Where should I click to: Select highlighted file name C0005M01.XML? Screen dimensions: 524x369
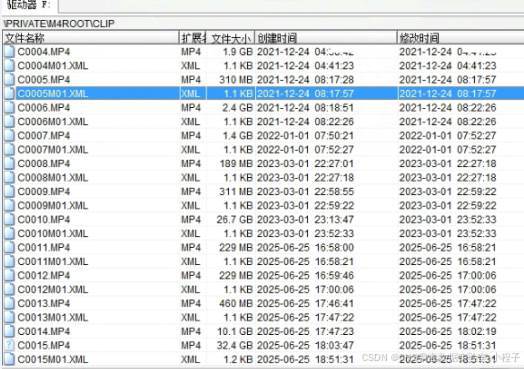(53, 94)
